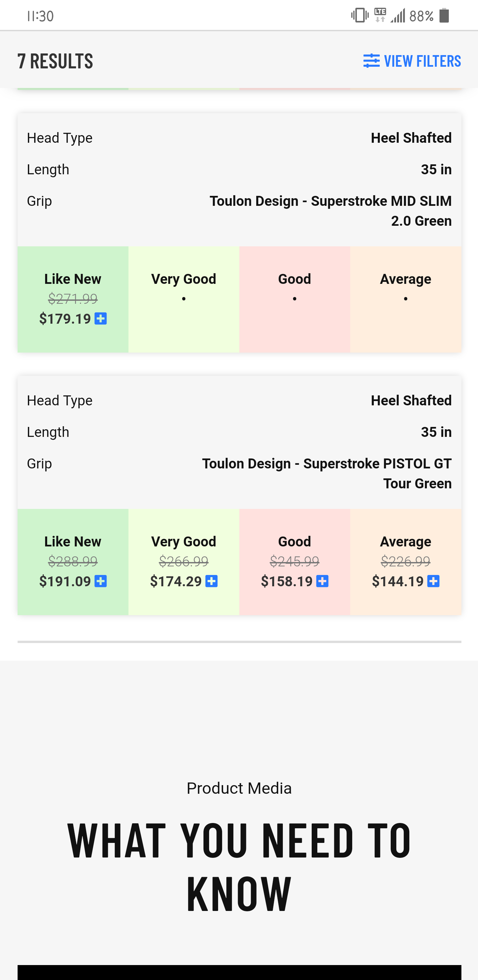
Task: Tap the 7 Results heading
Action: pos(55,61)
